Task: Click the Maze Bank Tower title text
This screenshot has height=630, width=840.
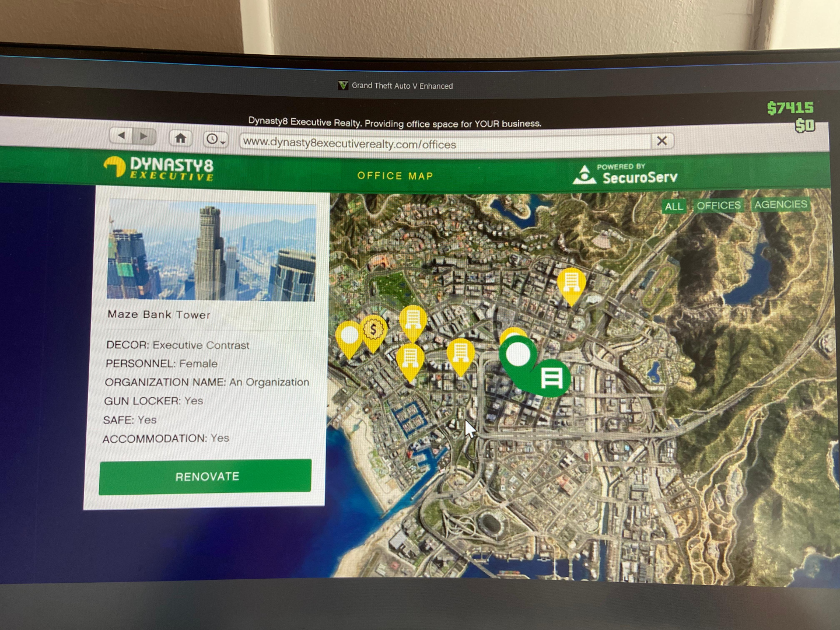Action: click(x=159, y=314)
